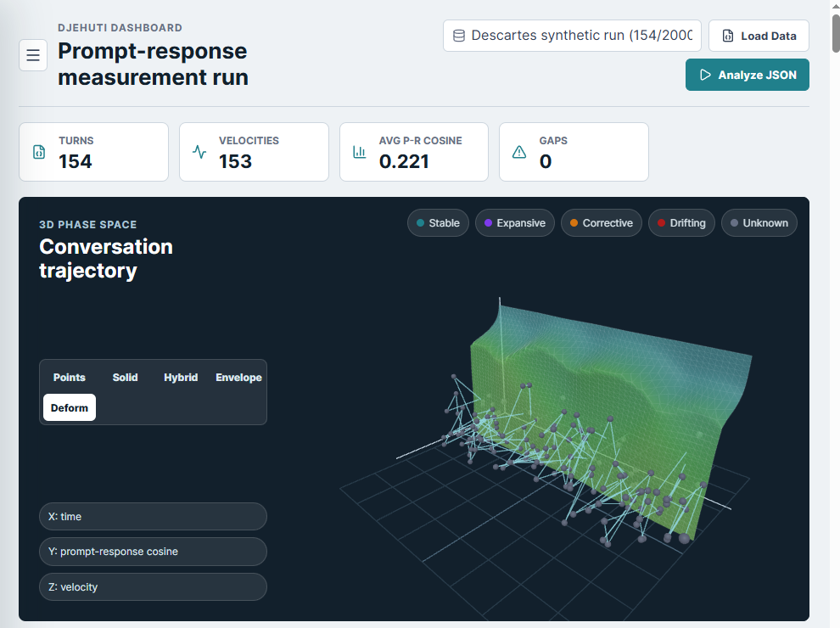Click the Velocities 153 value
Screen dimensions: 840x628
tap(235, 161)
